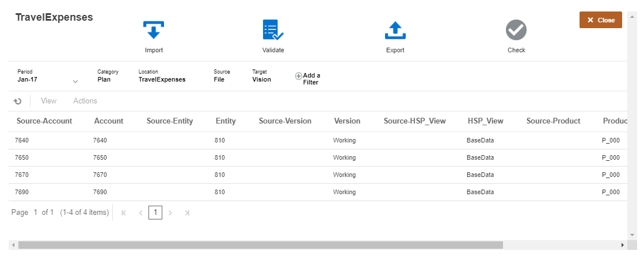Click the previous page arrow
The height and width of the screenshot is (266, 644).
click(140, 213)
